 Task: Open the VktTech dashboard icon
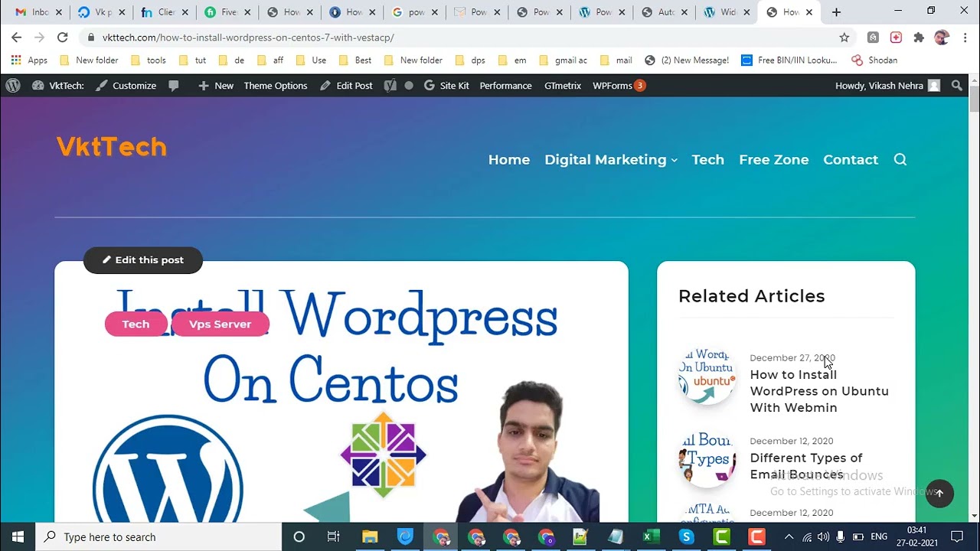pos(38,86)
